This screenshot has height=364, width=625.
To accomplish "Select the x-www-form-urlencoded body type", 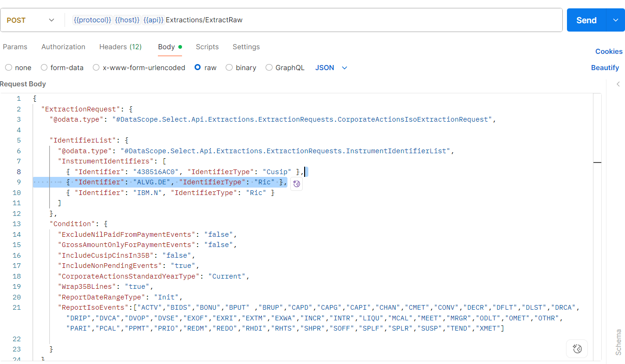I will 139,68.
